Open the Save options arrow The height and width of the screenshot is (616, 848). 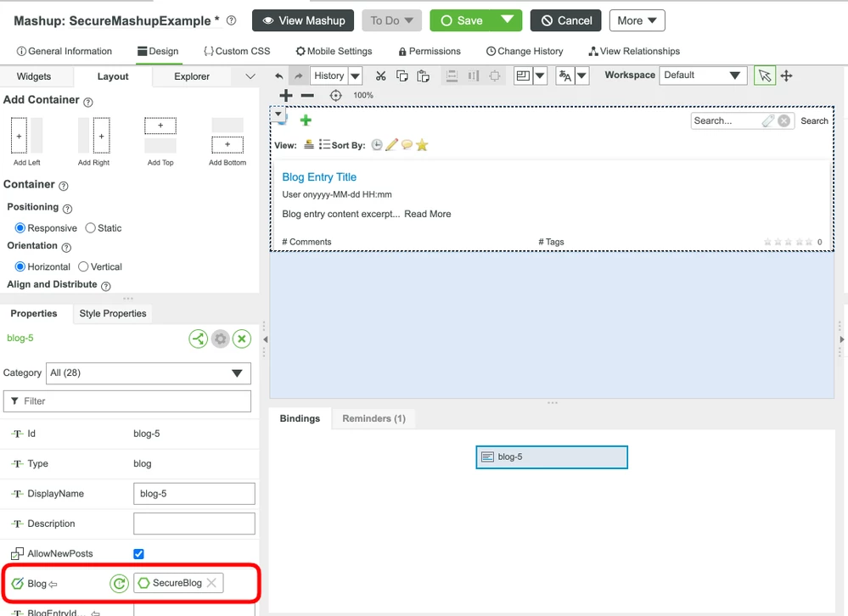508,20
